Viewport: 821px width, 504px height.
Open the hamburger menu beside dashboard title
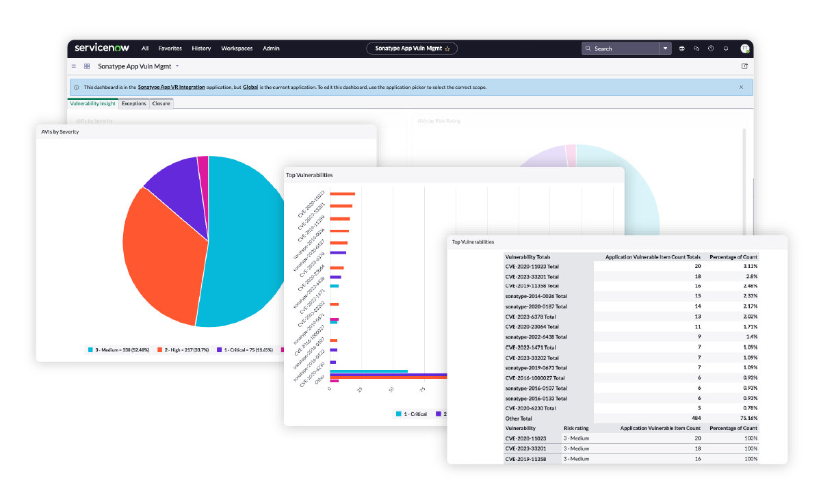tap(74, 66)
